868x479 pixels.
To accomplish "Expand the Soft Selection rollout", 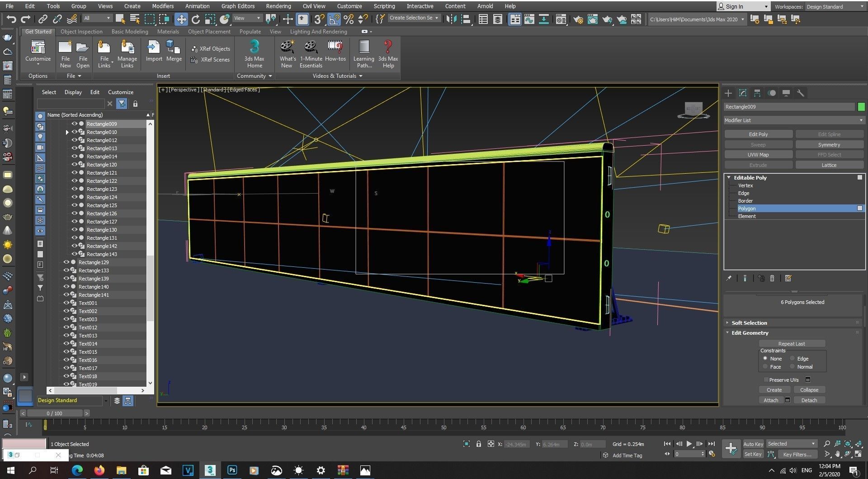I will click(749, 323).
